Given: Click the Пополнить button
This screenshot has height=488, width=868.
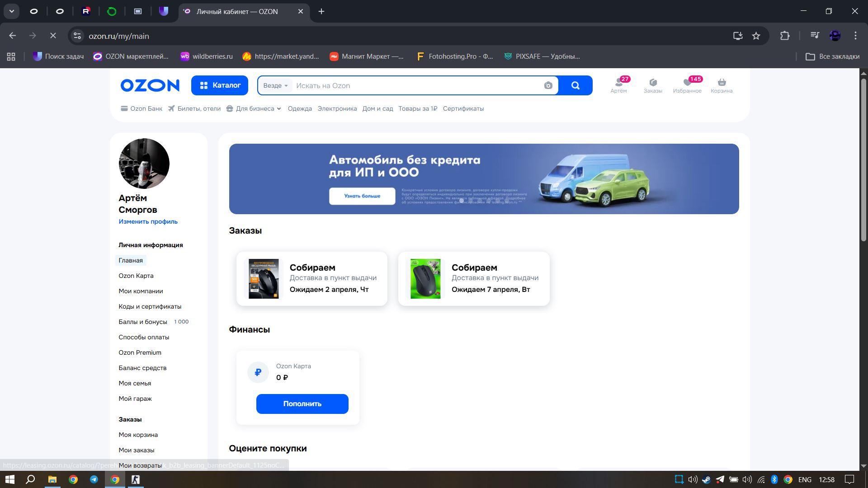Looking at the screenshot, I should point(302,404).
